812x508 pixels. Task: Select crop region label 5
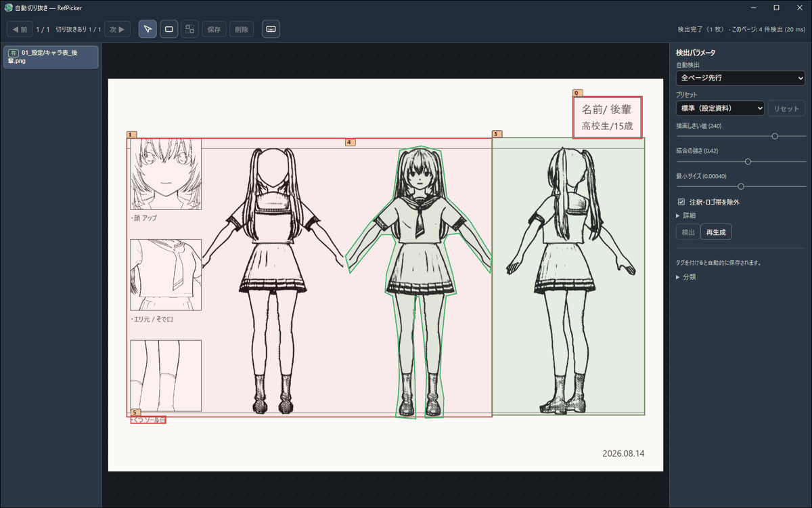pyautogui.click(x=135, y=412)
